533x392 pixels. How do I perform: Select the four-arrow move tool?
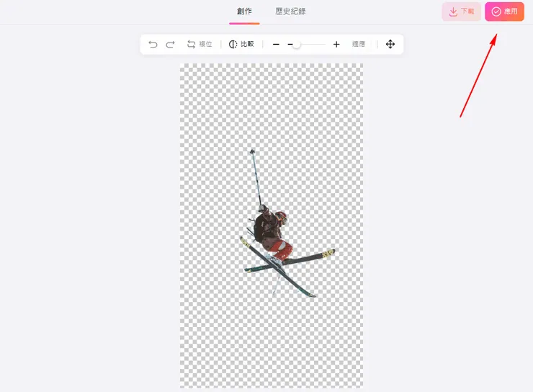click(x=390, y=44)
